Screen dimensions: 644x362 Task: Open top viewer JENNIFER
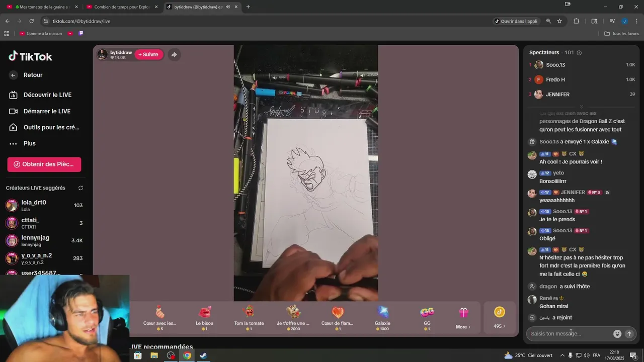click(582, 94)
